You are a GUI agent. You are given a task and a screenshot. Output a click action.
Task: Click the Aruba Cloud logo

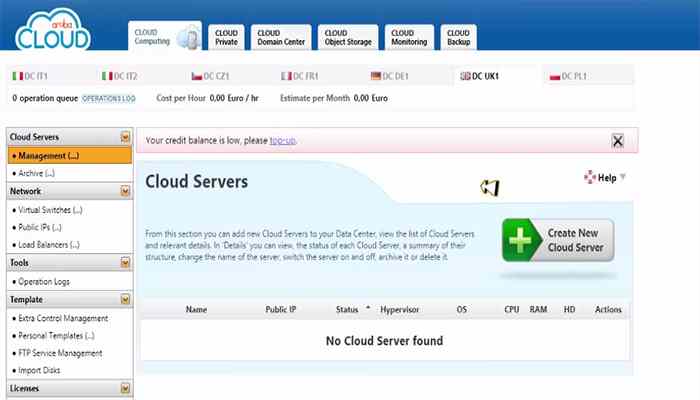tap(53, 29)
